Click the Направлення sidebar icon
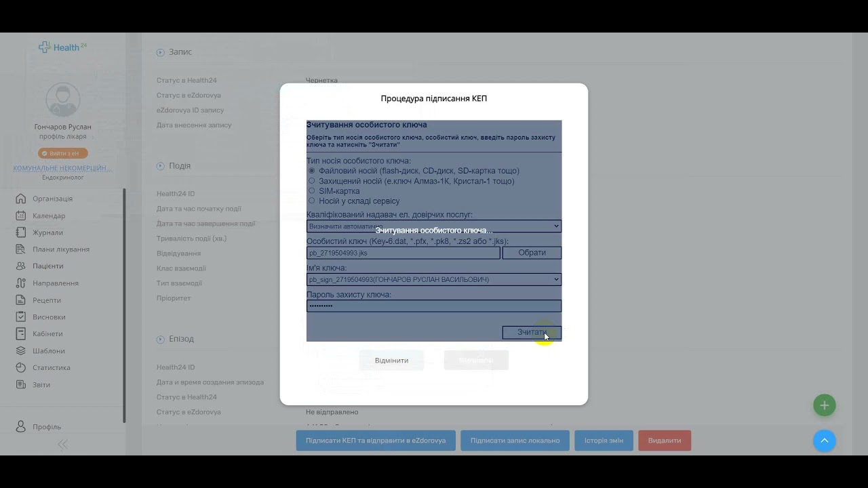 click(x=20, y=283)
